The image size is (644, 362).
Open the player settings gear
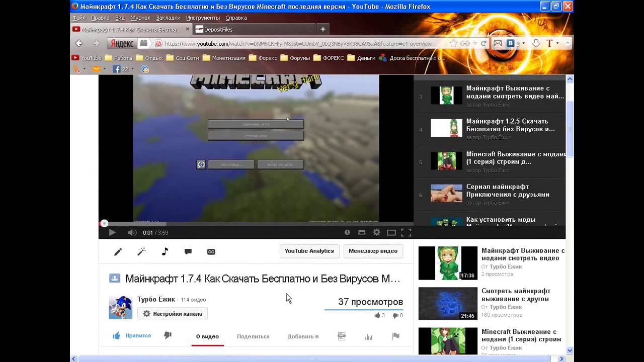pyautogui.click(x=376, y=232)
